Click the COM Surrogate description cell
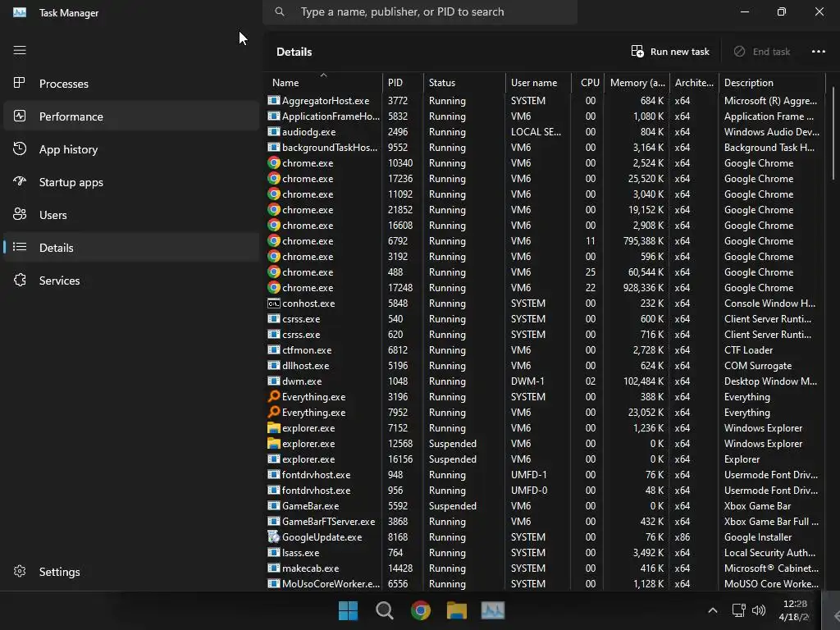 tap(757, 365)
